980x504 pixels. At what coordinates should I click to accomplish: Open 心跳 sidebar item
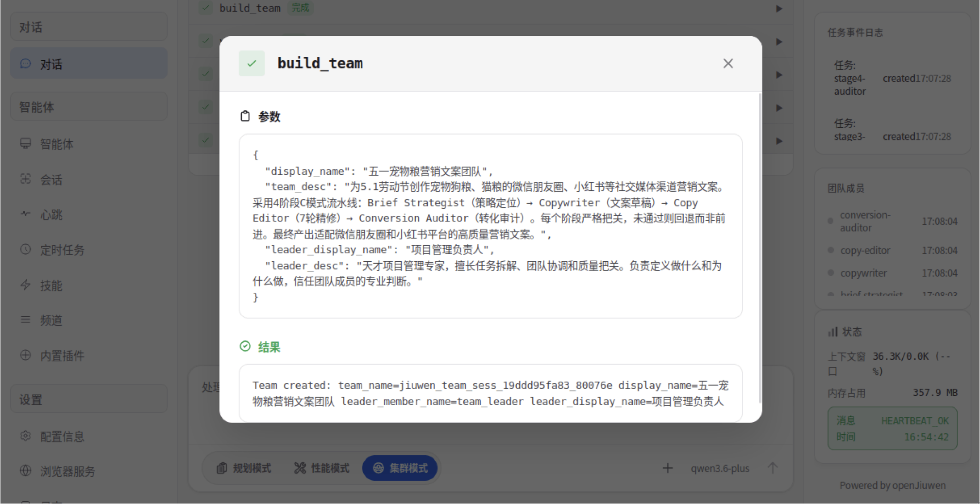(x=89, y=214)
